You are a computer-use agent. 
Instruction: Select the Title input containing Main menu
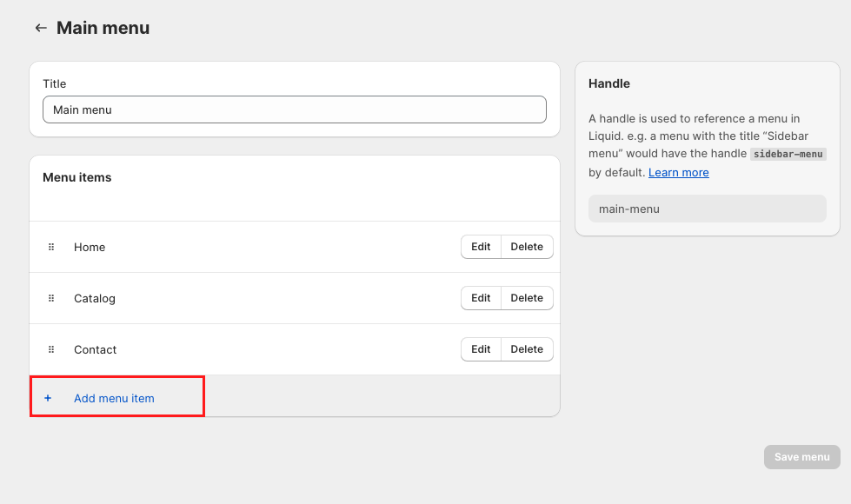[x=295, y=109]
